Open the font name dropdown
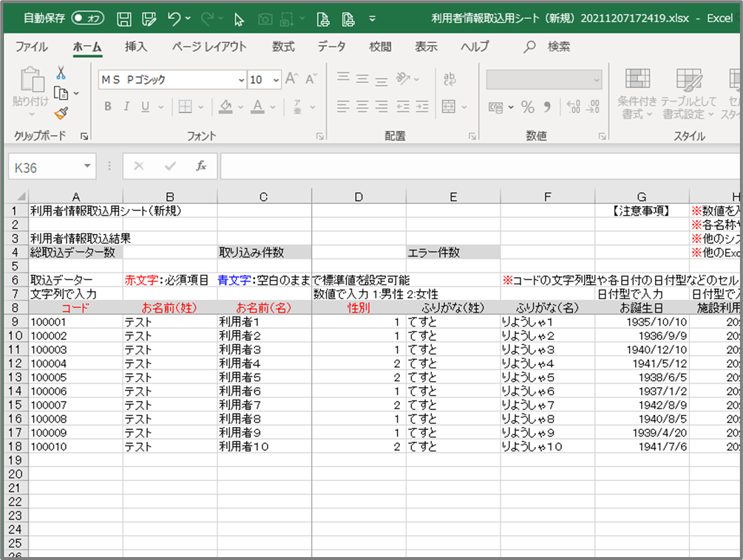Viewport: 743px width, 560px height. point(242,80)
